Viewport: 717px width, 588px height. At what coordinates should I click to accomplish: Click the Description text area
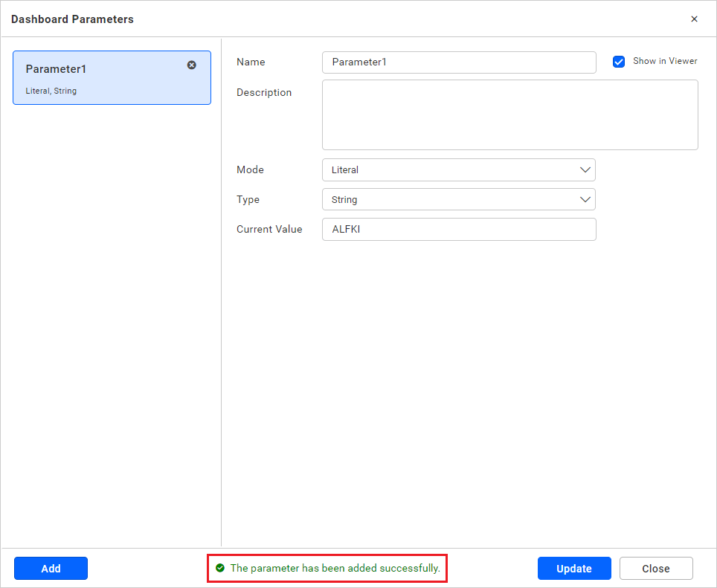click(x=510, y=114)
